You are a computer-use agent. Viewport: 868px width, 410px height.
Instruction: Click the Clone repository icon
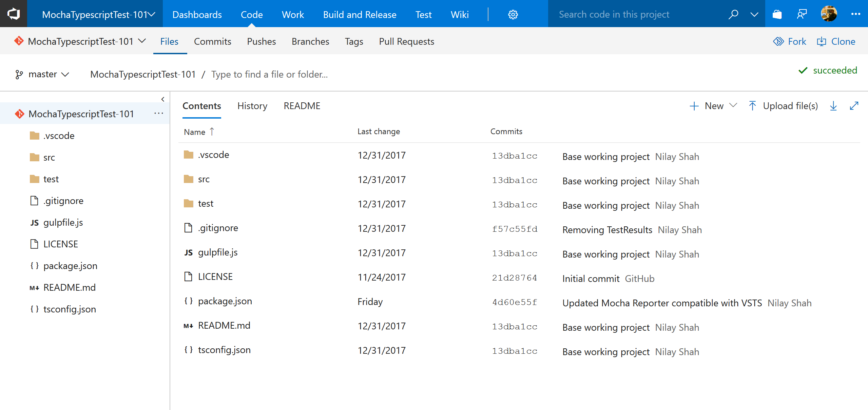(822, 41)
